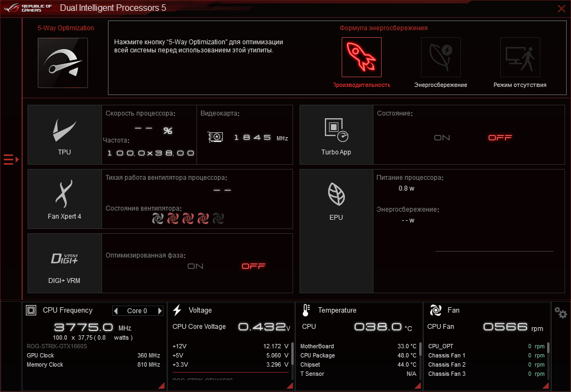Select the Chassis Fan 2 row
571x392 pixels.
pos(486,364)
